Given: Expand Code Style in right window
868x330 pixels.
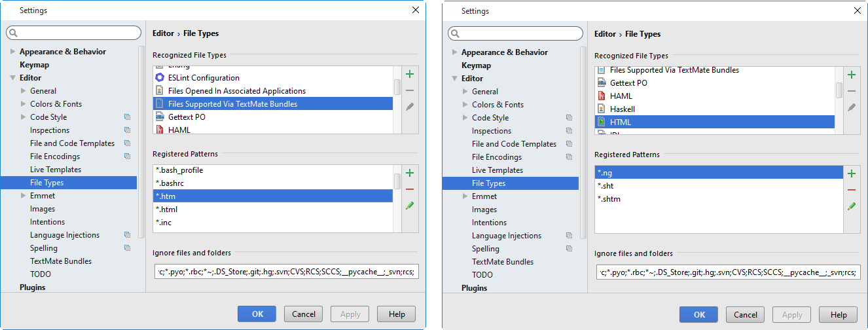Looking at the screenshot, I should pos(465,118).
